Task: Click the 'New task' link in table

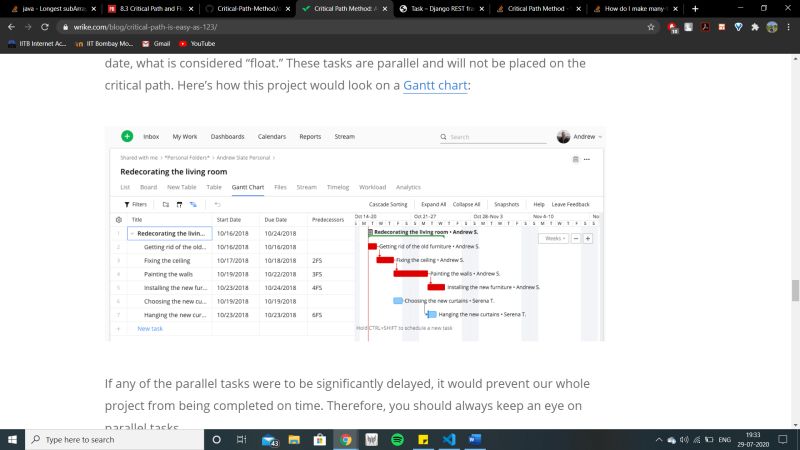Action: [150, 329]
